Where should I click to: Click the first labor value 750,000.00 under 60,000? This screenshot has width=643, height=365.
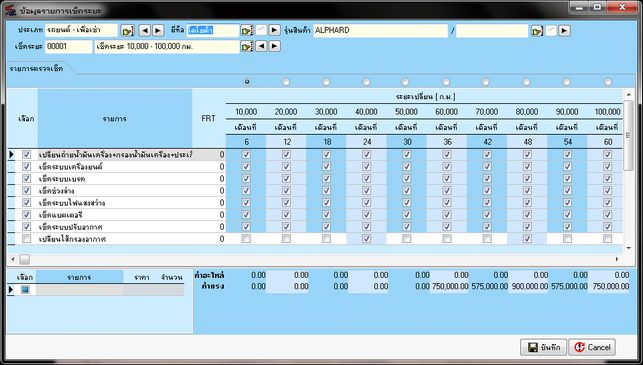point(449,286)
